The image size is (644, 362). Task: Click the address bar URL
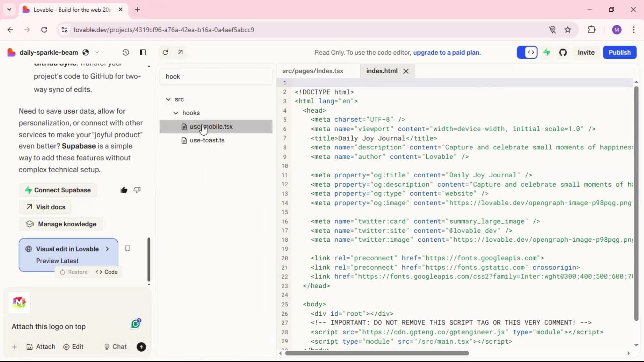coord(164,30)
